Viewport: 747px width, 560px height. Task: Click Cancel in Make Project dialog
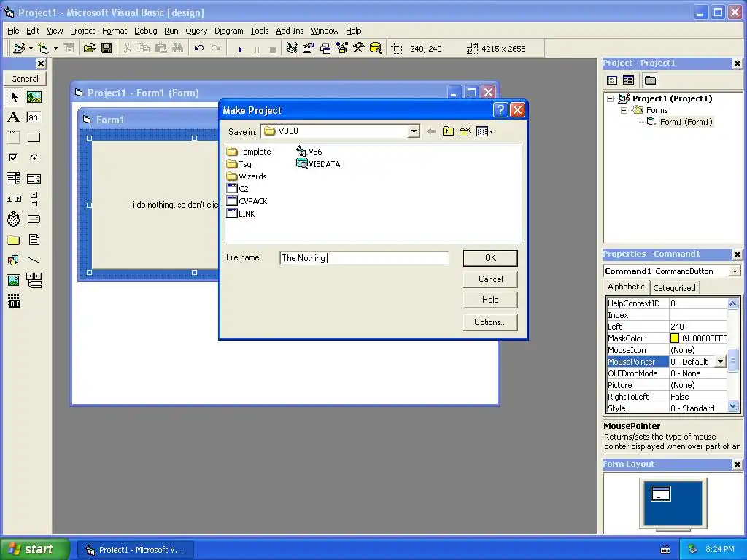490,279
